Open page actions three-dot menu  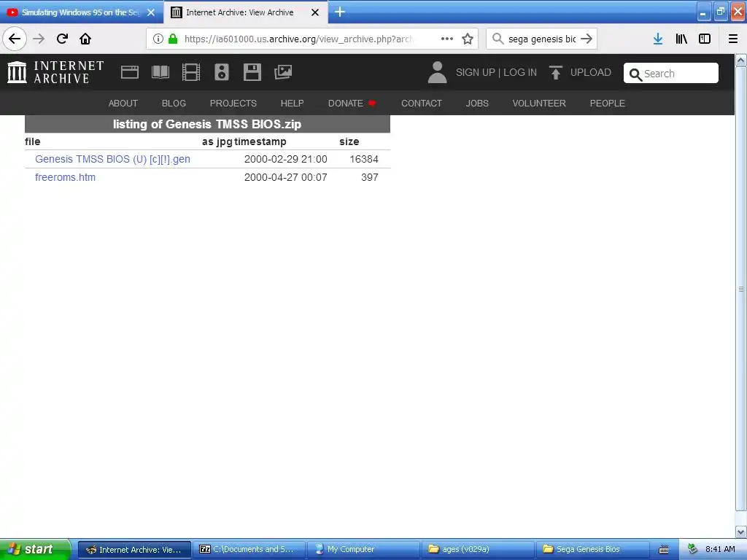point(447,39)
